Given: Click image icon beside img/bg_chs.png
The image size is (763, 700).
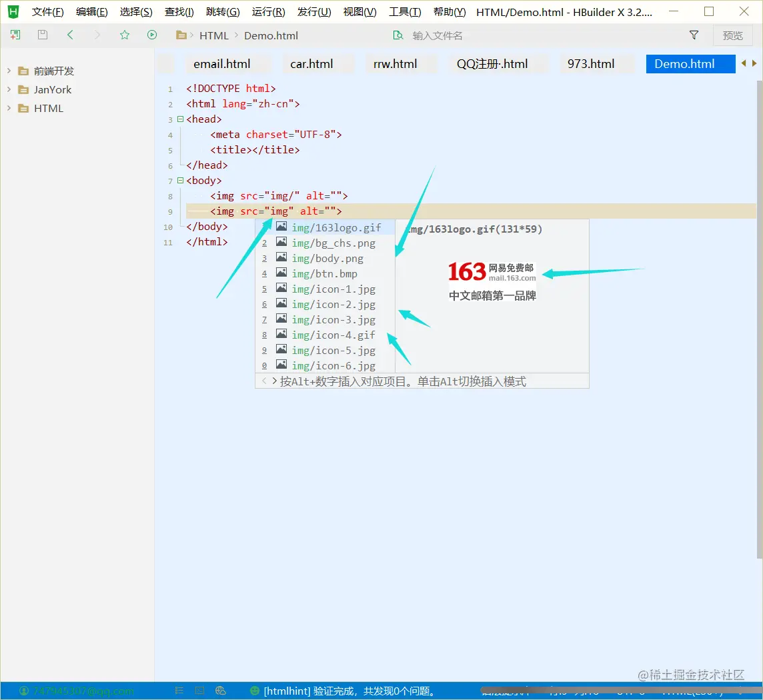Looking at the screenshot, I should pos(281,242).
